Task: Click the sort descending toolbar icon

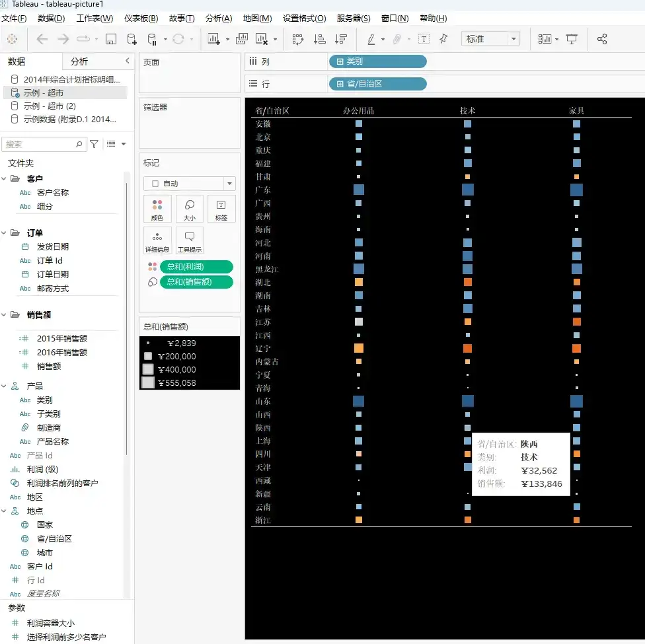Action: pos(341,38)
